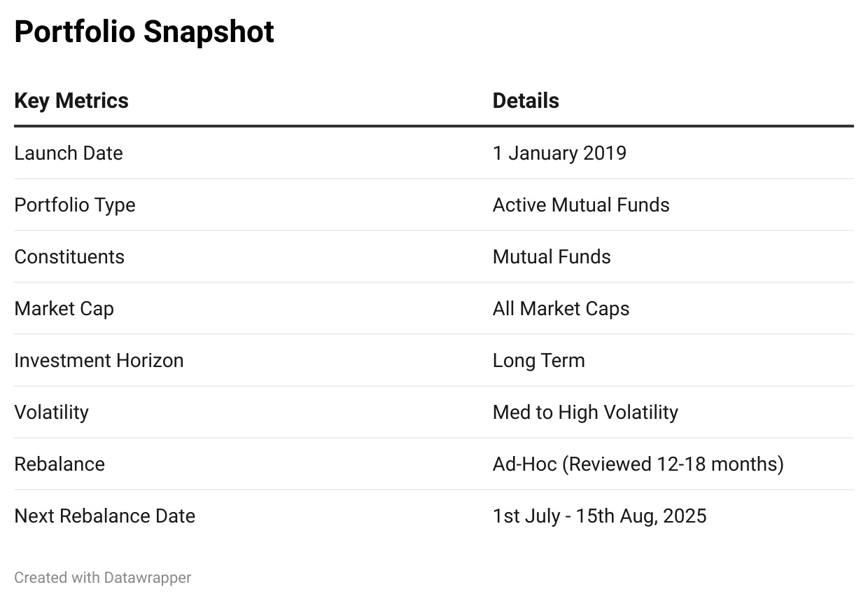Click the Investment Horizon label
868x601 pixels.
pyautogui.click(x=99, y=360)
